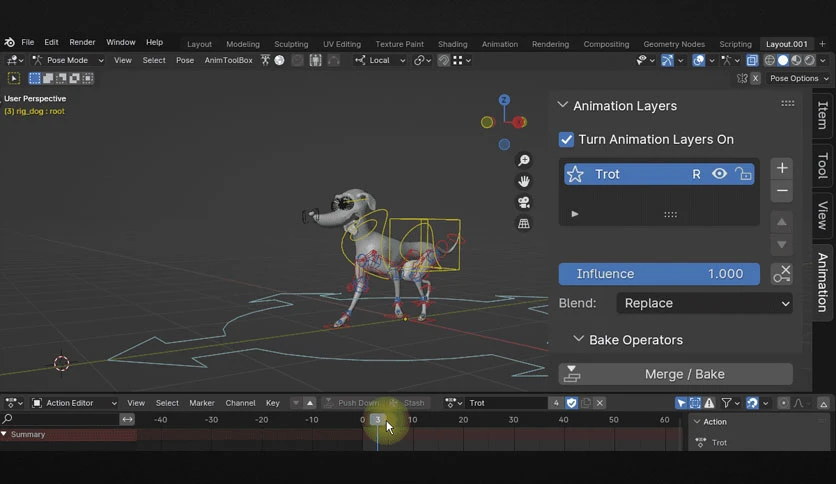
Task: Select solid viewport shading
Action: point(783,60)
